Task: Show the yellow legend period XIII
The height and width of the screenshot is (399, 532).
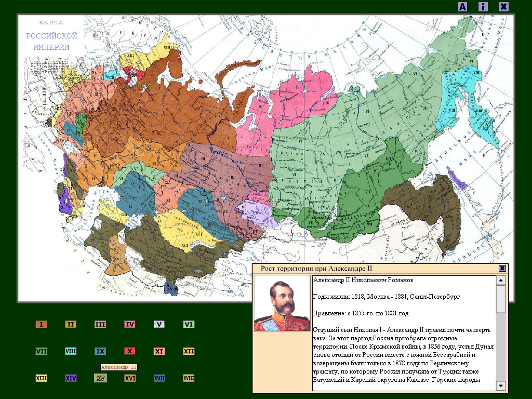Action: point(42,378)
